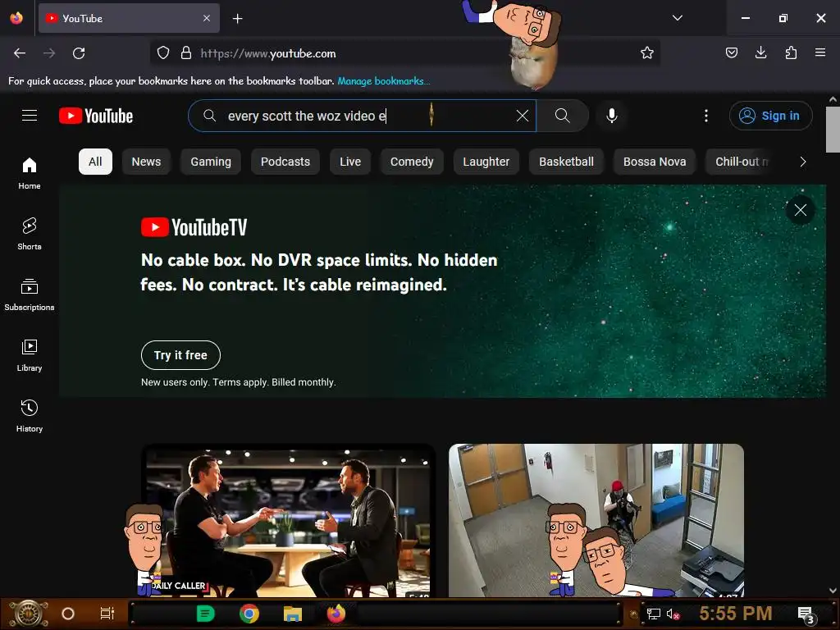The image size is (840, 630).
Task: Click the address bar URL
Action: click(268, 53)
